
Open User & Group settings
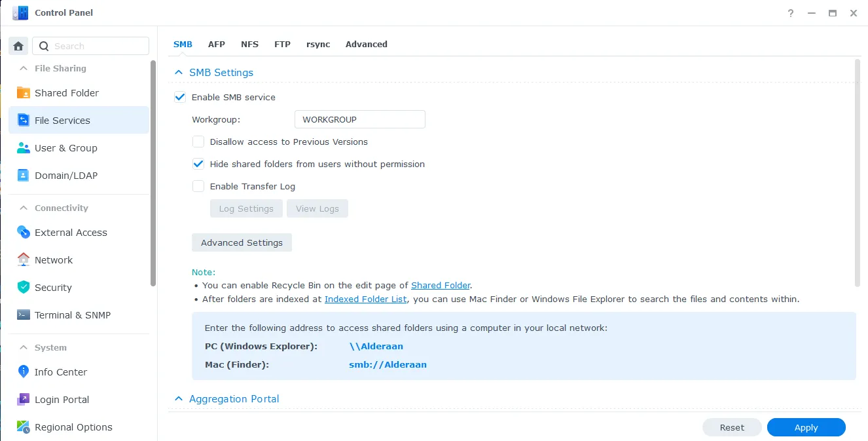tap(65, 147)
